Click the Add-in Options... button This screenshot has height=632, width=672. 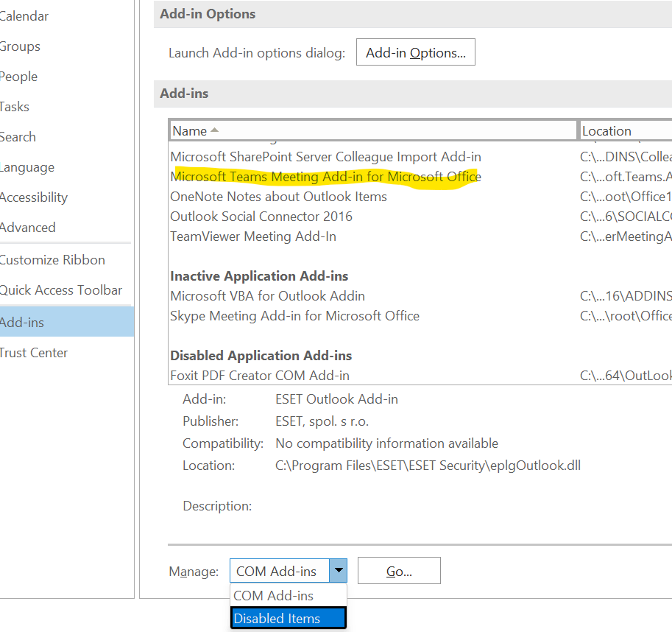(416, 52)
